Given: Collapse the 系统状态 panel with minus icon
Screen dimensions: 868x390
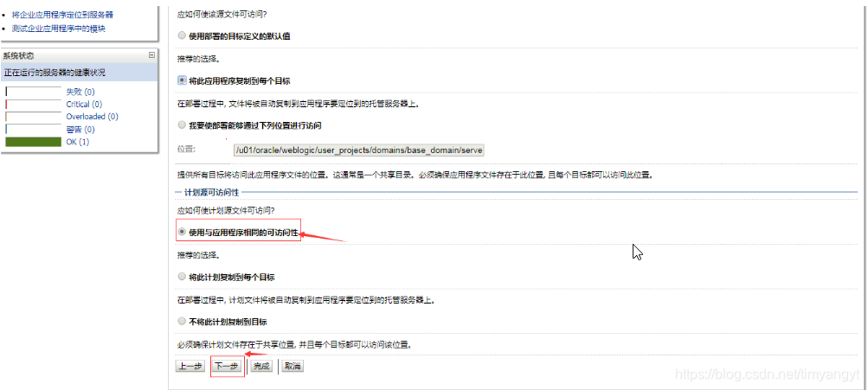Looking at the screenshot, I should tap(151, 55).
